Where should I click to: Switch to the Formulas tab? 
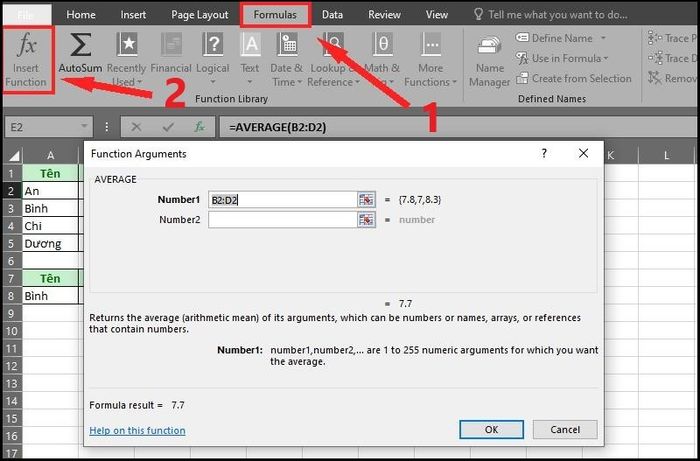(x=275, y=15)
